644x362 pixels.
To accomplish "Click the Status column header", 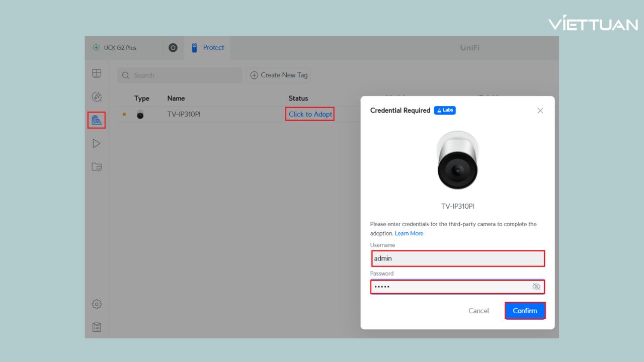I will [298, 99].
